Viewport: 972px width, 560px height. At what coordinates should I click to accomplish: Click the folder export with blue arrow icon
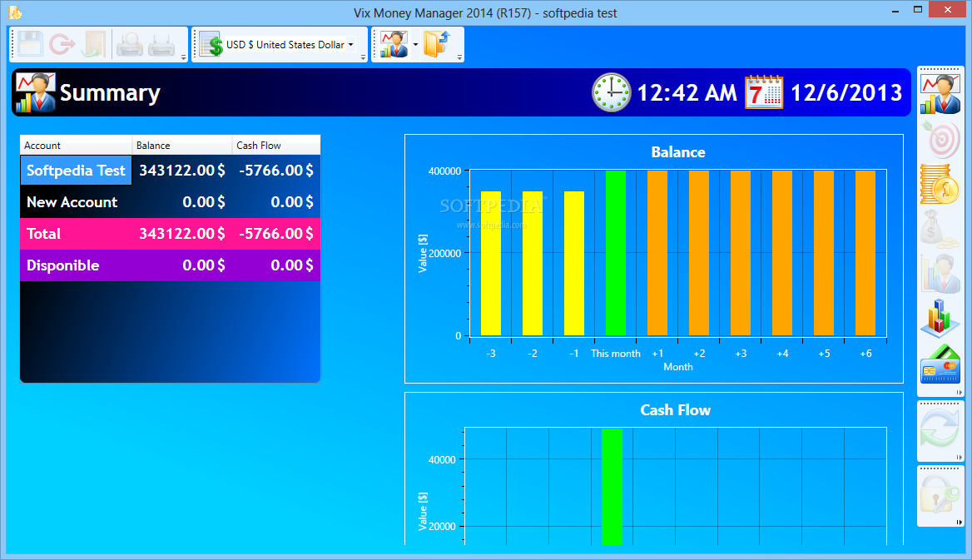[x=436, y=44]
